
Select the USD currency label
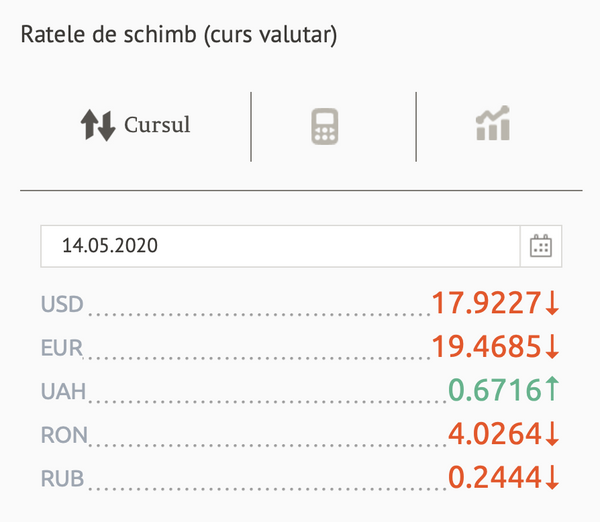62,304
